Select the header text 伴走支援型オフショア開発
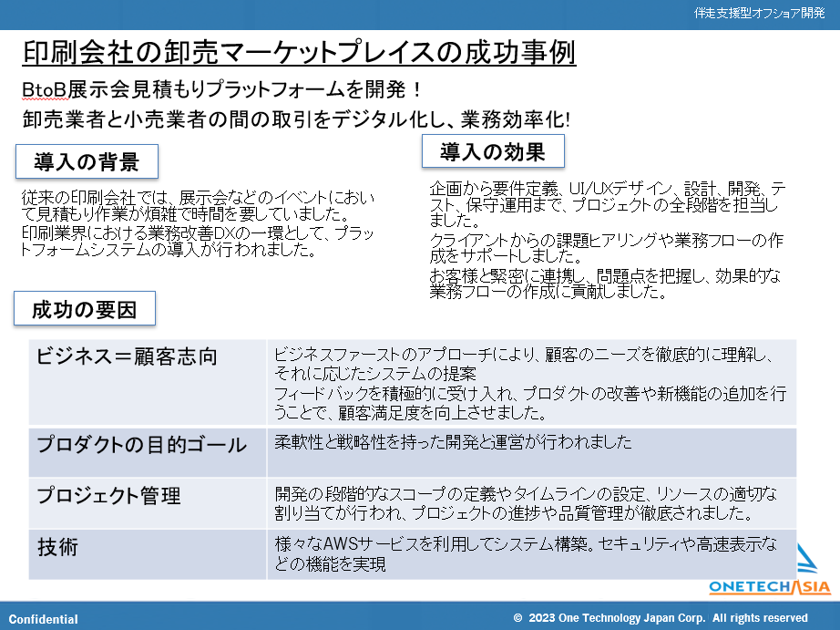Viewport: 840px width, 630px height. [759, 14]
